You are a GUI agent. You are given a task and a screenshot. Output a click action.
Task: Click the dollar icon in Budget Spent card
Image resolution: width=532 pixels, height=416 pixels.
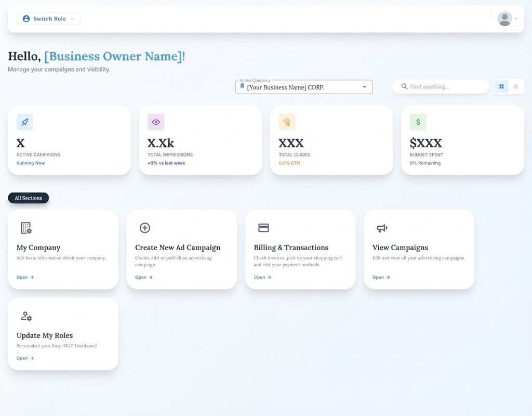tap(418, 122)
